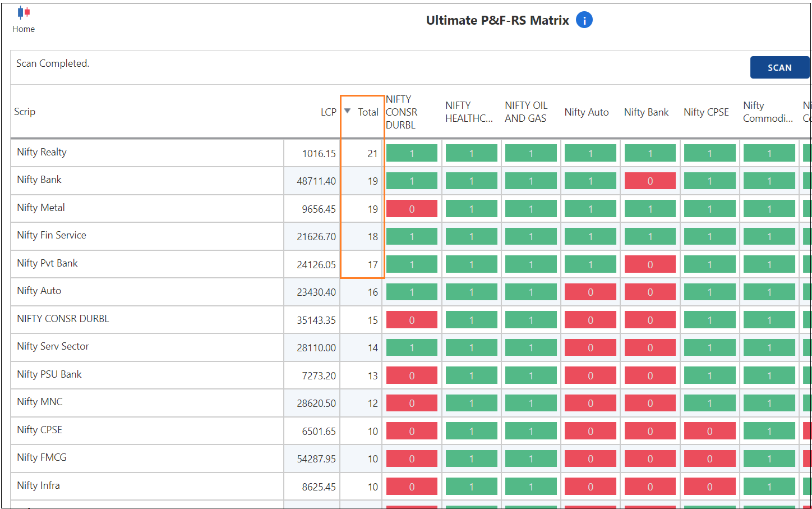Click green 1 cell Nifty Realty row, Nifty CPSE column

click(709, 153)
